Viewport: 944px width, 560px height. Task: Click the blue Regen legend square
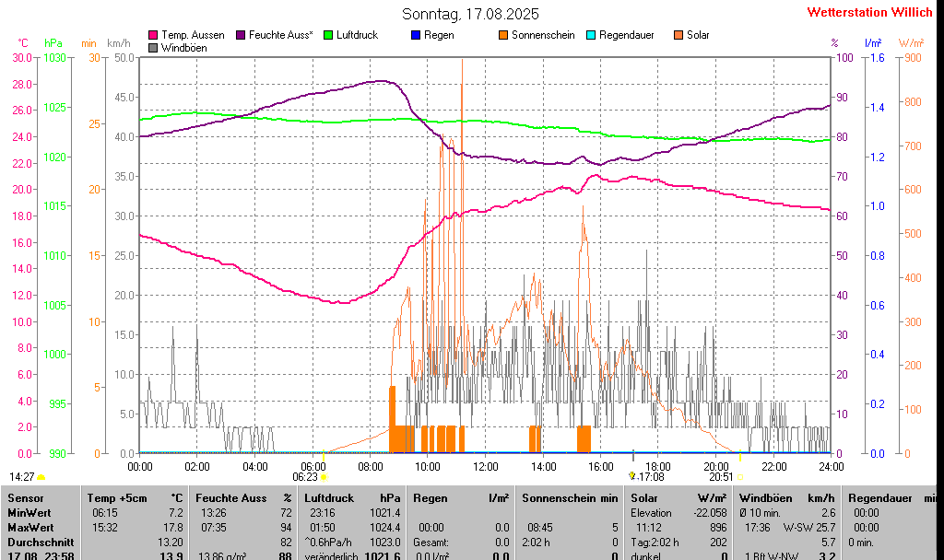416,35
